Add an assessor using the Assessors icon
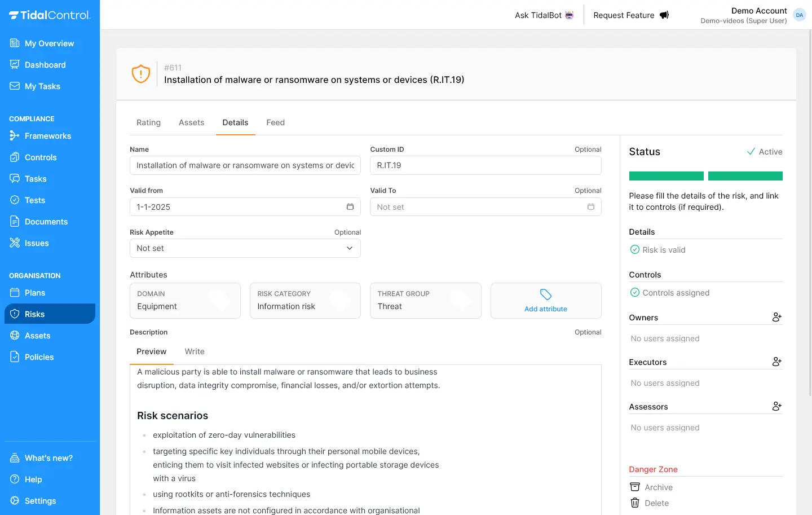Screen dimensions: 812x515 776,407
